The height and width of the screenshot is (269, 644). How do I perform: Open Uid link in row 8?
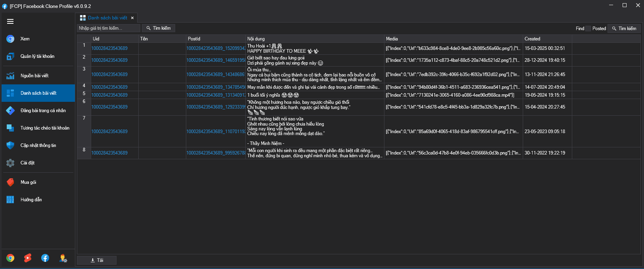point(110,153)
